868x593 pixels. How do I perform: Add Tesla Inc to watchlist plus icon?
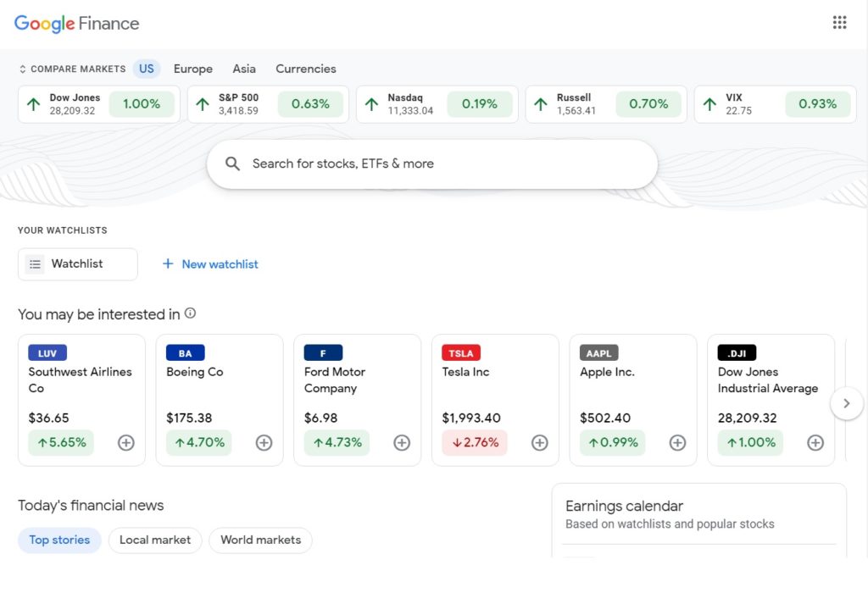(540, 442)
